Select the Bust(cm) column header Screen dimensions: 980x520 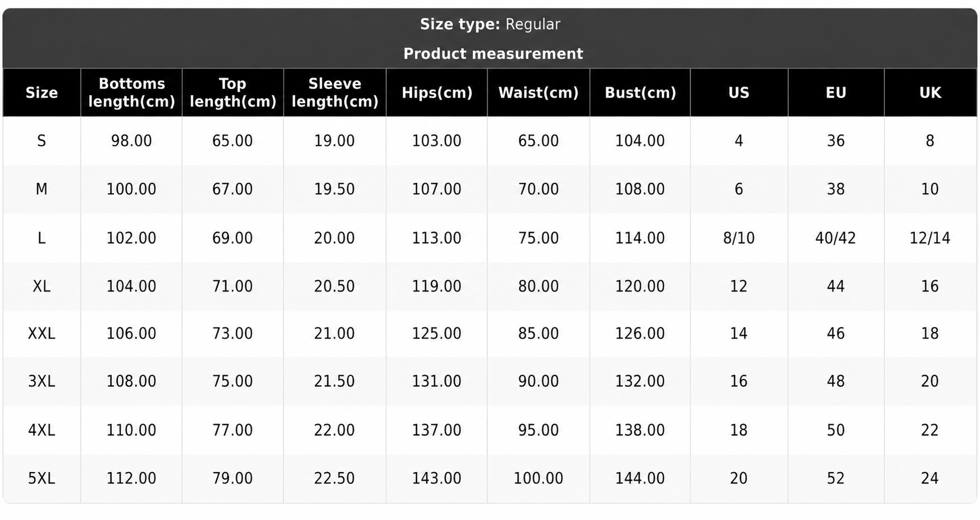click(x=640, y=92)
